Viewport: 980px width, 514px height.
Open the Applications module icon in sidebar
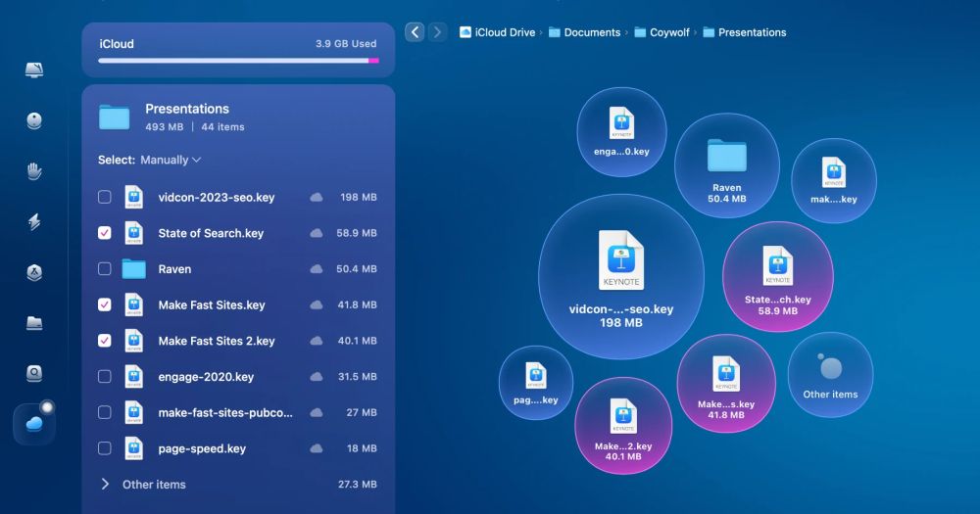(x=34, y=272)
